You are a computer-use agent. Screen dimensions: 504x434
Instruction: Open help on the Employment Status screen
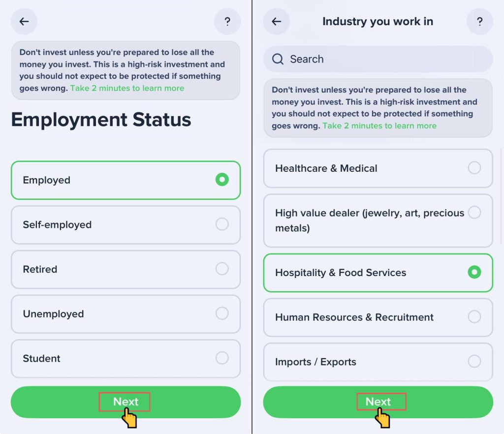[x=227, y=22]
